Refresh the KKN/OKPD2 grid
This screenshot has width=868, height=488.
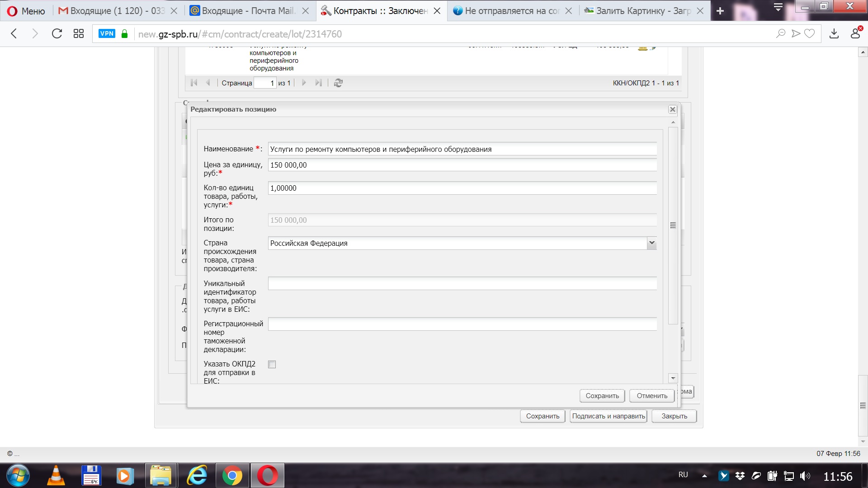pyautogui.click(x=338, y=83)
